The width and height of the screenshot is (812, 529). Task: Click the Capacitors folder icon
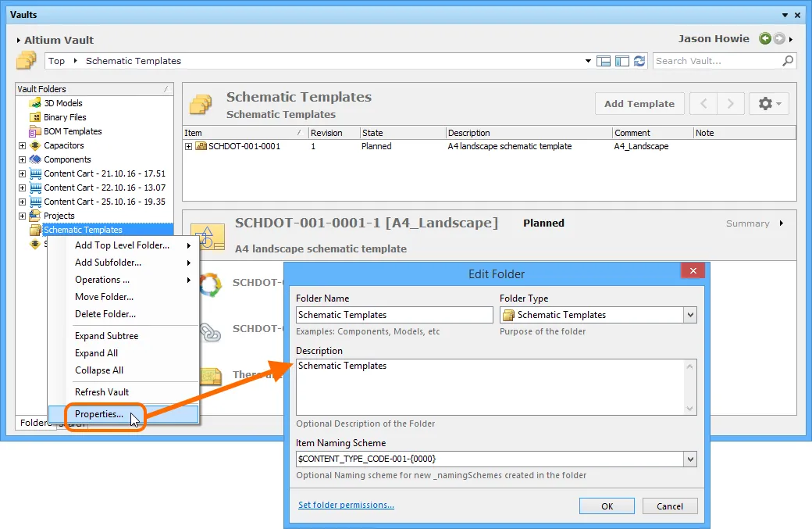(35, 145)
